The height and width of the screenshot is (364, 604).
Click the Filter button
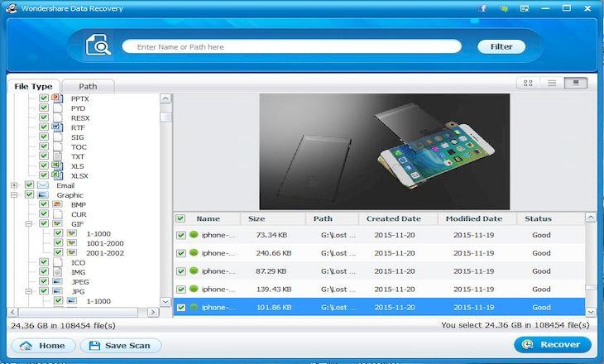point(501,46)
